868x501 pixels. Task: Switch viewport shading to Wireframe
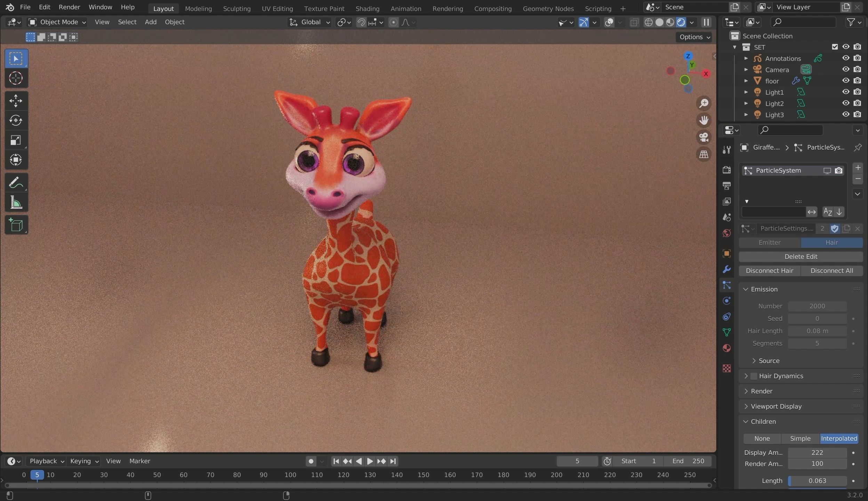(x=649, y=22)
